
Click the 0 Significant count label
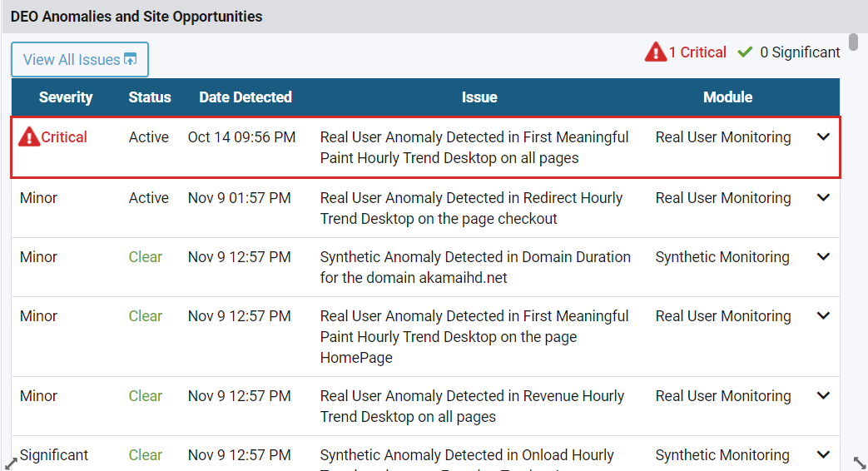coord(800,52)
